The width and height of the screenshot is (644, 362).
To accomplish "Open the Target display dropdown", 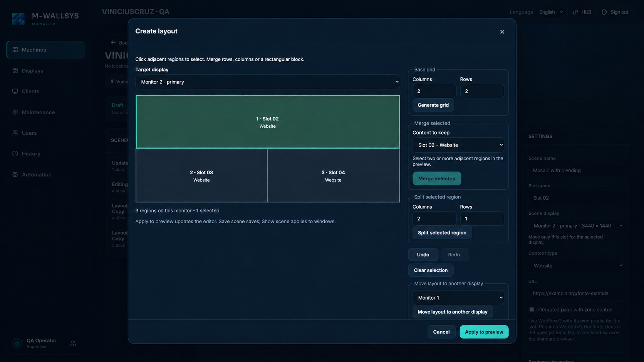I will 268,82.
